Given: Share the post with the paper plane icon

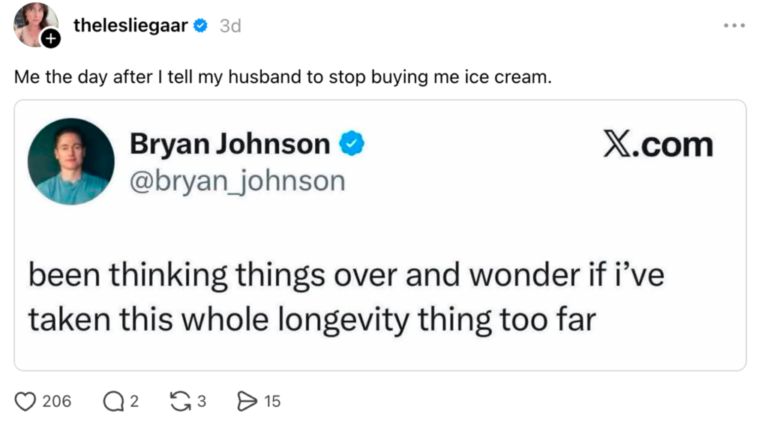Looking at the screenshot, I should coord(247,401).
